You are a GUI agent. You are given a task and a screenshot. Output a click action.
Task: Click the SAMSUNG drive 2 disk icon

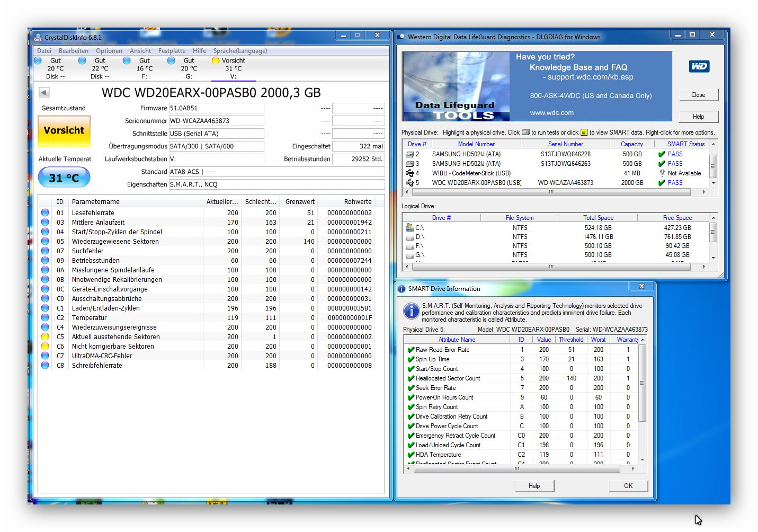[x=409, y=154]
